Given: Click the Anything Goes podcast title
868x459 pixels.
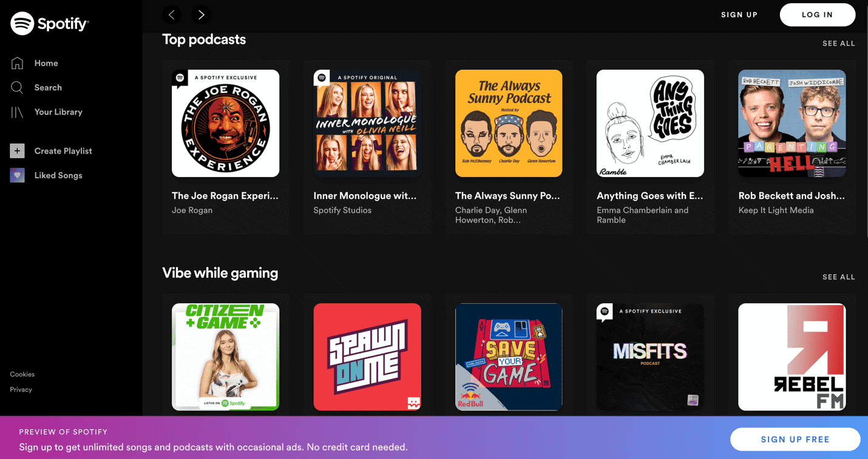Looking at the screenshot, I should coord(649,196).
